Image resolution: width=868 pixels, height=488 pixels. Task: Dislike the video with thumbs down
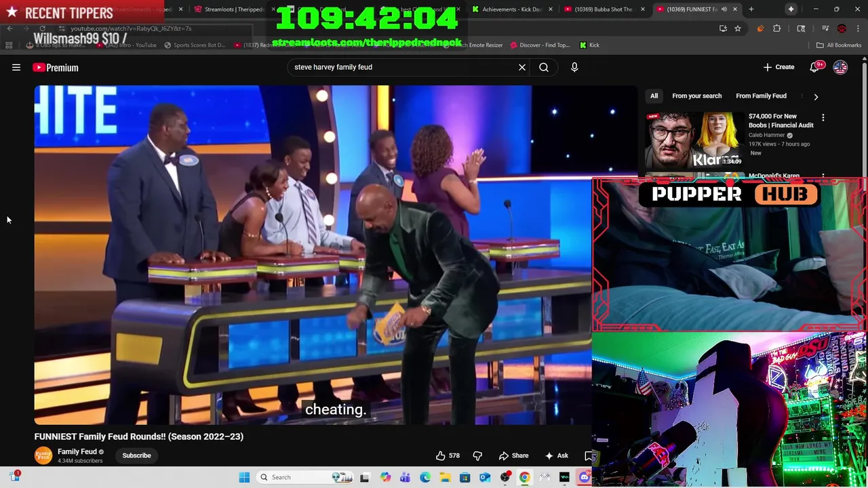click(x=477, y=455)
